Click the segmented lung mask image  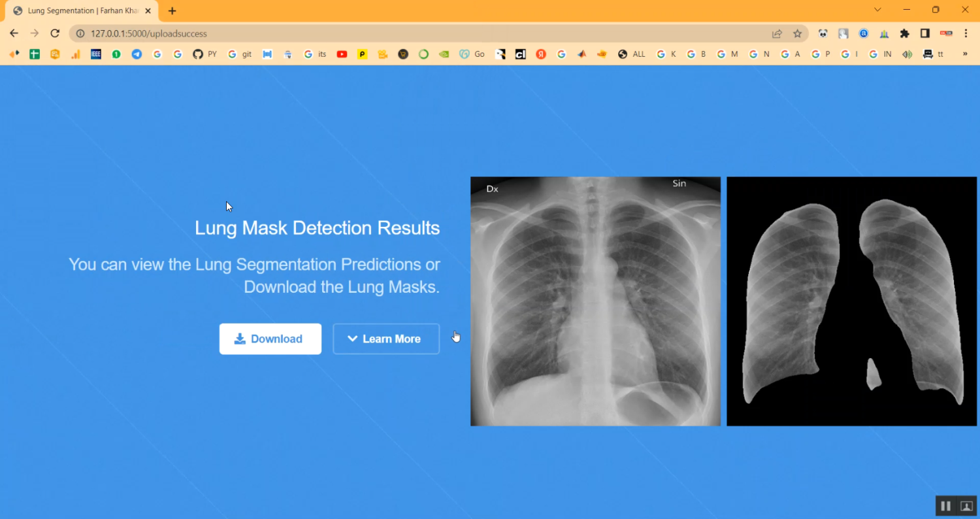(x=851, y=301)
